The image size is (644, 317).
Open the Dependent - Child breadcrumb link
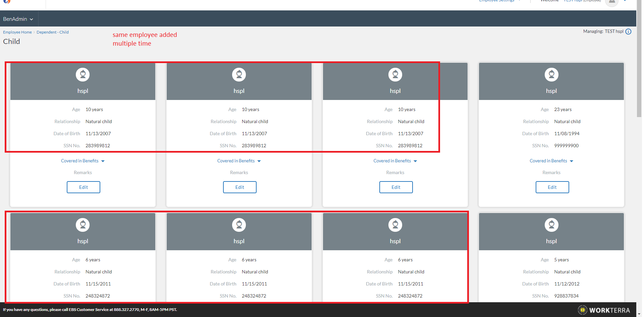tap(52, 32)
